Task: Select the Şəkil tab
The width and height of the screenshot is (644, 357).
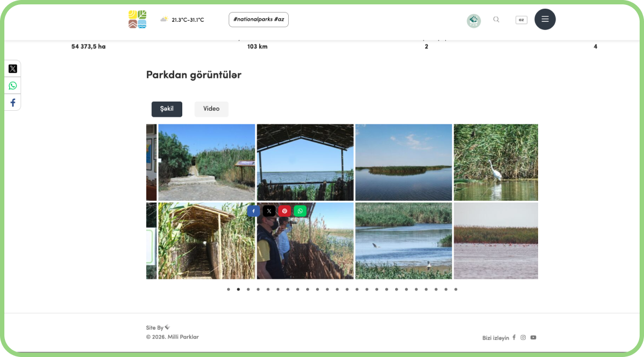Action: 166,109
